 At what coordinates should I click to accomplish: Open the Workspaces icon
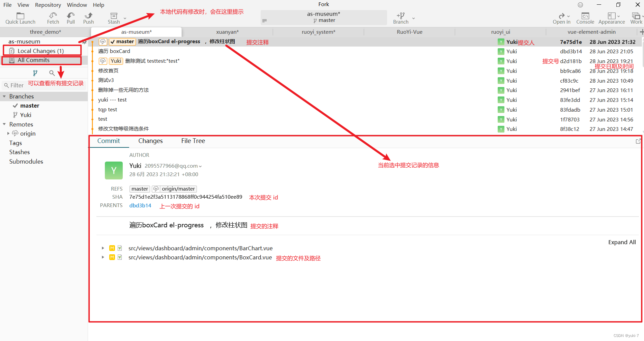636,16
